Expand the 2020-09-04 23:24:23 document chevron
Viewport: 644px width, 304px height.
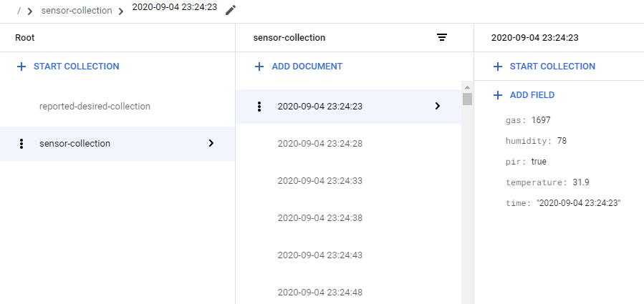pos(437,106)
